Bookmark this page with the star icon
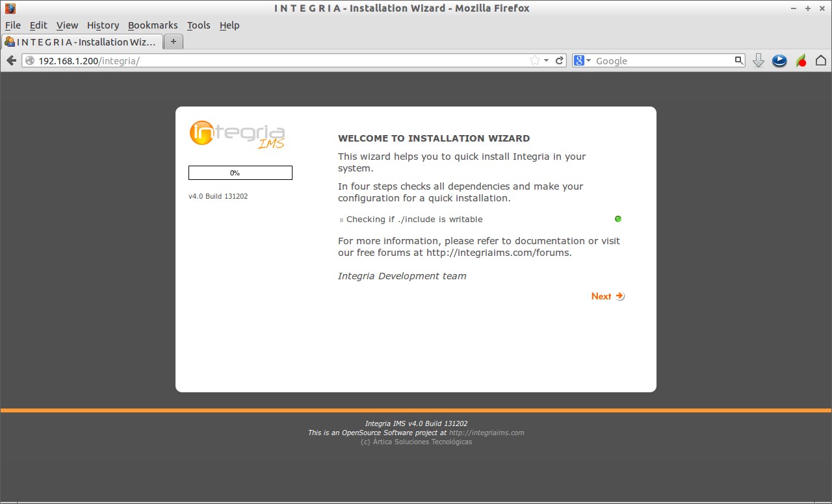This screenshot has width=832, height=504. pyautogui.click(x=534, y=60)
